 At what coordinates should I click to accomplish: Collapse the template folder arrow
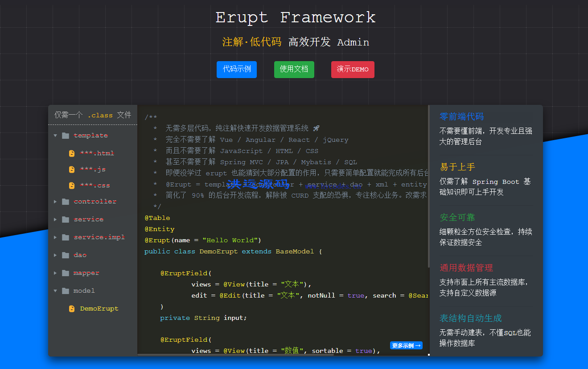point(55,136)
